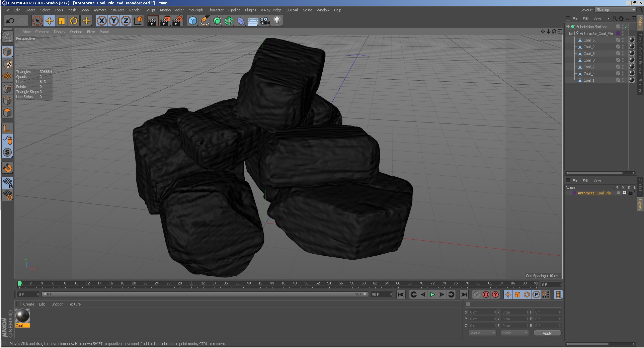The height and width of the screenshot is (348, 644).
Task: Click the Subdivision Surface generator icon
Action: click(x=217, y=21)
